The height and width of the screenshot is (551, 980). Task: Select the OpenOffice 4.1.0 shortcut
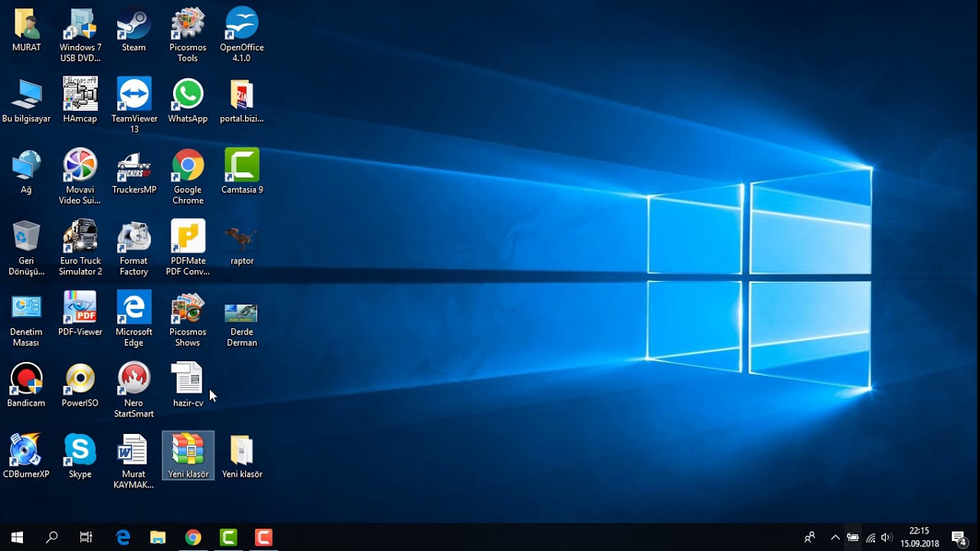pos(242,35)
